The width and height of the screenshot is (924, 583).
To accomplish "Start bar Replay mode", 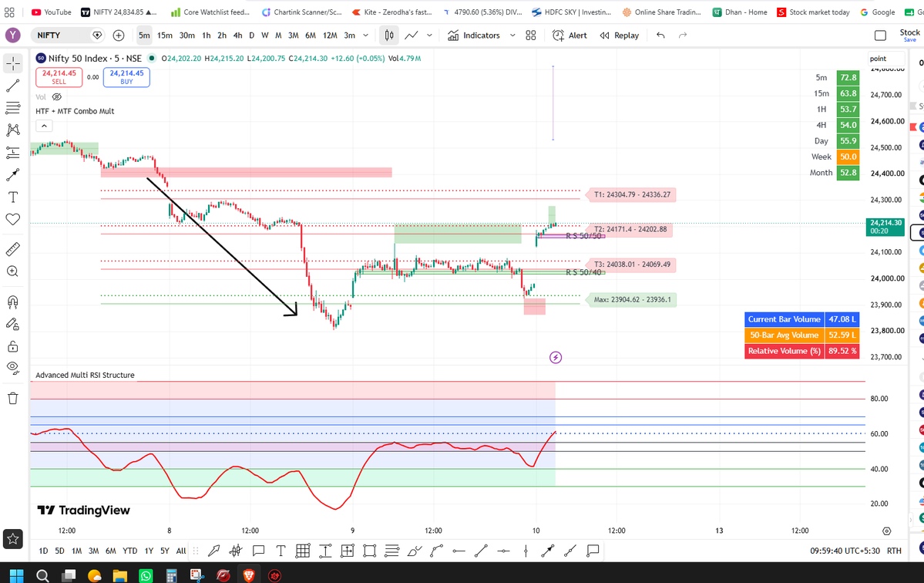I will [620, 35].
